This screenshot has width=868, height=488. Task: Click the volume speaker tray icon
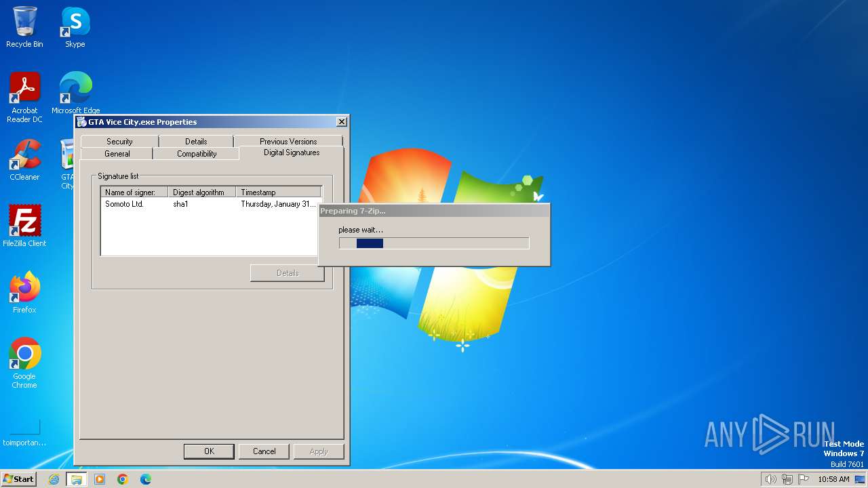point(770,479)
